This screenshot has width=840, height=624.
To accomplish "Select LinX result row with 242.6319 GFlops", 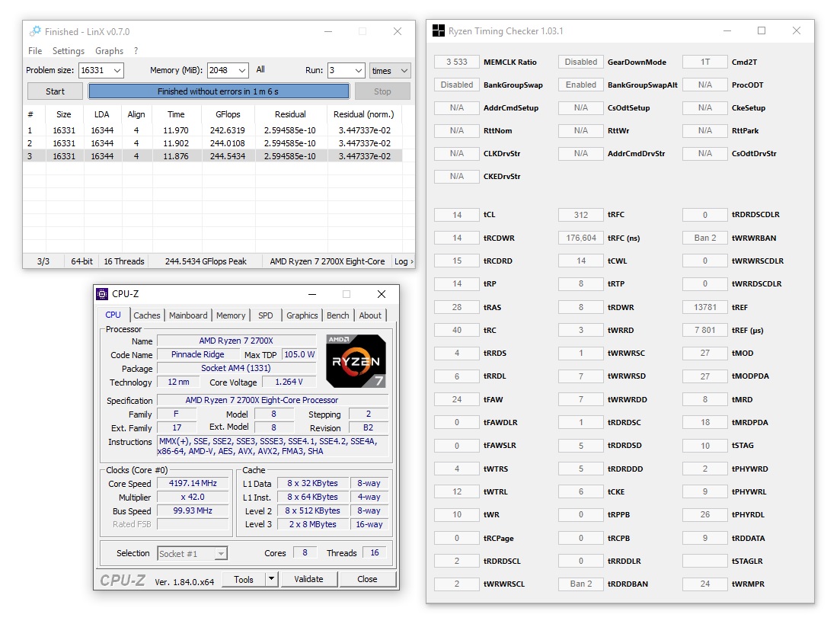I will pos(212,130).
